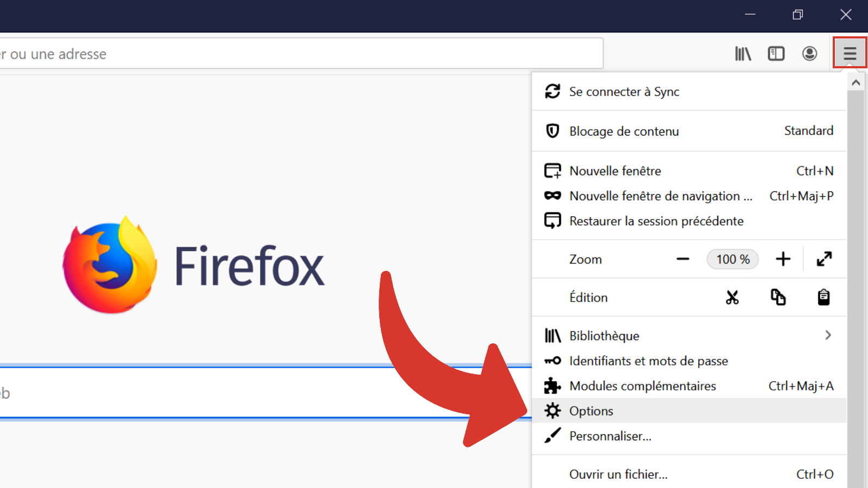Click the scissors cut icon in Édition

pos(732,297)
